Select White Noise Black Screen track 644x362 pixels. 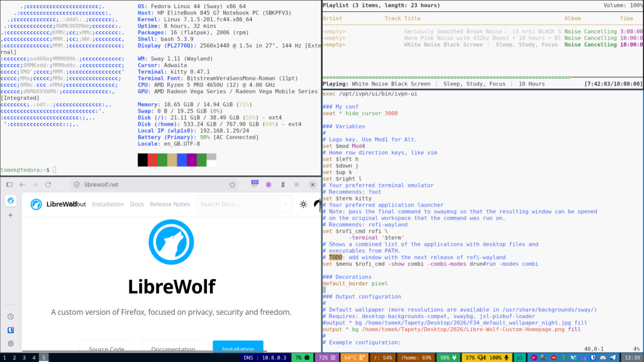482,45
